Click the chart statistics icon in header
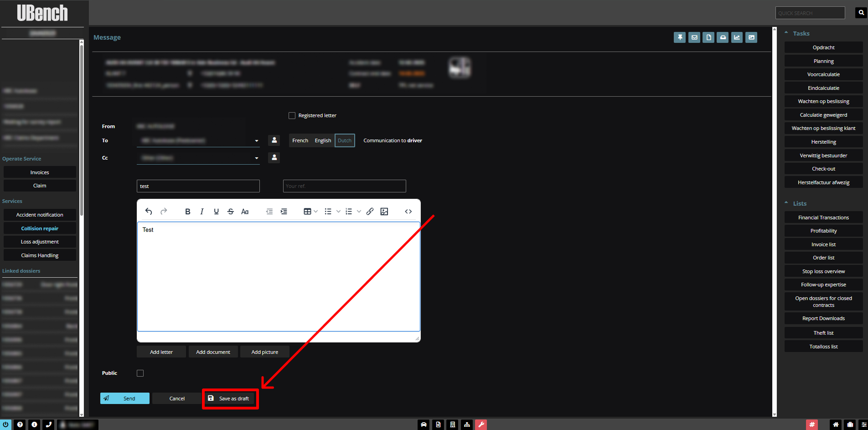The height and width of the screenshot is (430, 868). (x=737, y=37)
